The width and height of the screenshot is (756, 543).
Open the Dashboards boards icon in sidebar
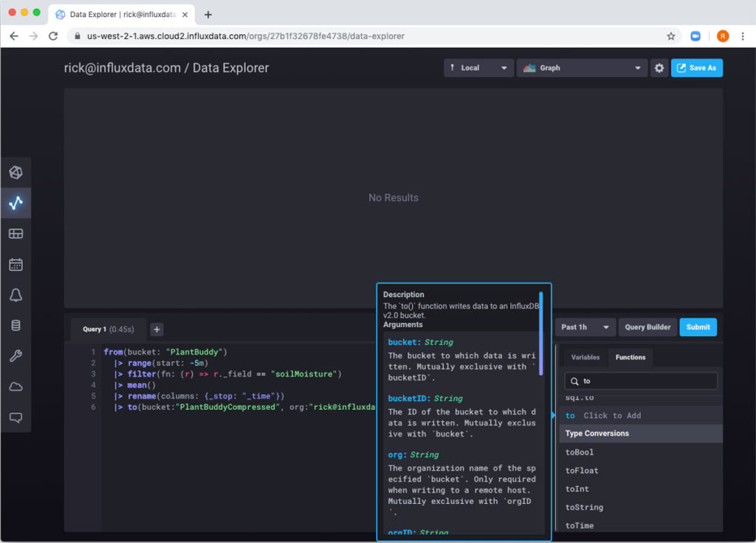click(16, 233)
